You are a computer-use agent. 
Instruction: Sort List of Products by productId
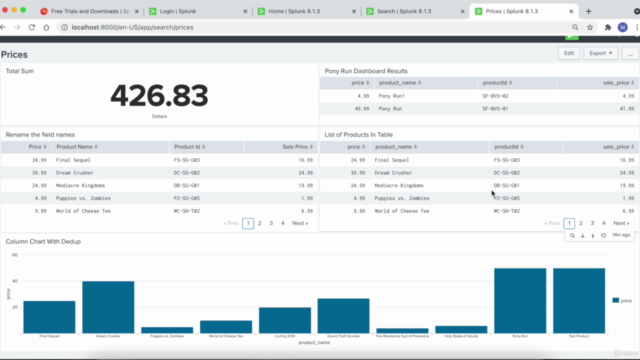point(509,147)
